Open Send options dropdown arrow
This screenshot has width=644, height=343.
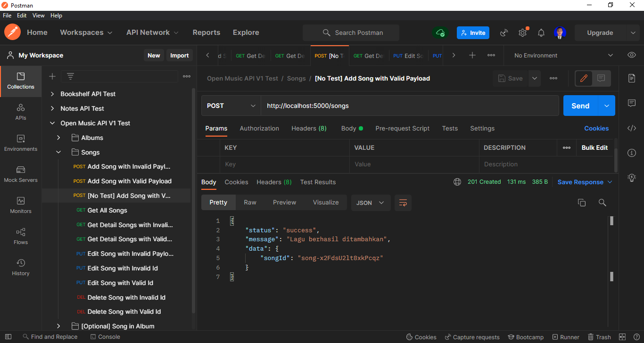606,106
